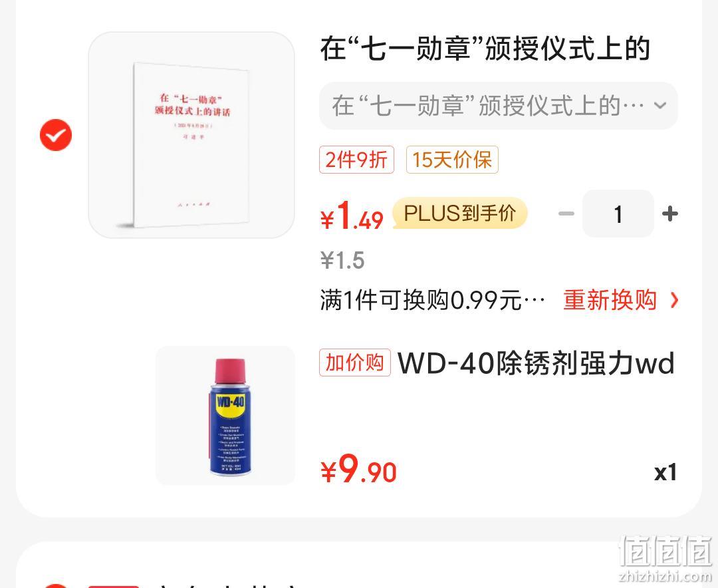The width and height of the screenshot is (718, 588).
Task: Uncheck the red selection checkmark for the book
Action: 56,135
